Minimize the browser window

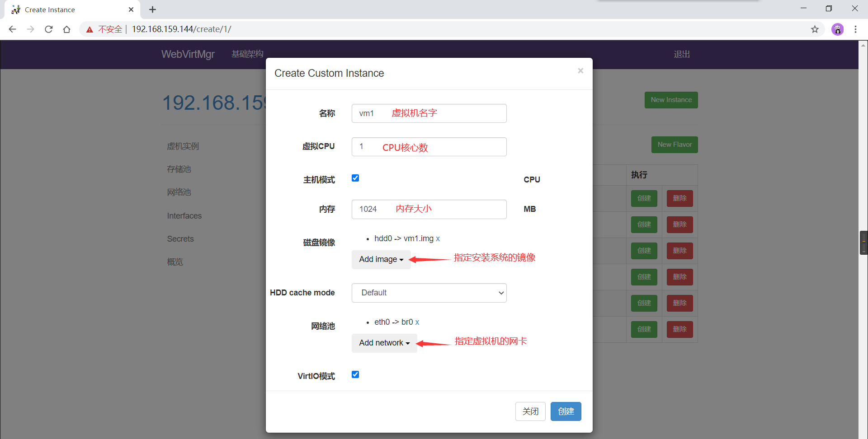click(x=803, y=9)
